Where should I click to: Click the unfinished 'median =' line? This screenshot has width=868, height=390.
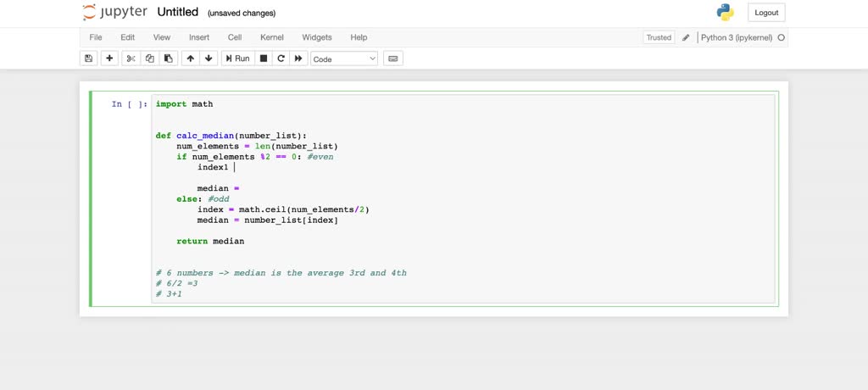pos(218,188)
